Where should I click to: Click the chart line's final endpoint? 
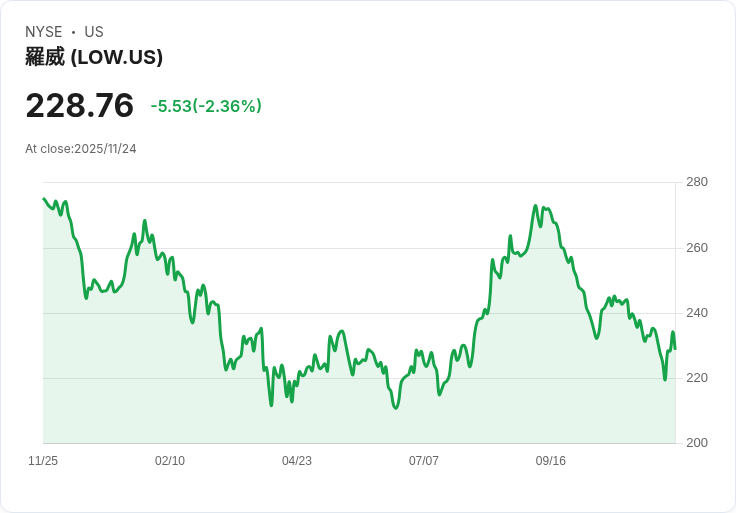[x=675, y=349]
